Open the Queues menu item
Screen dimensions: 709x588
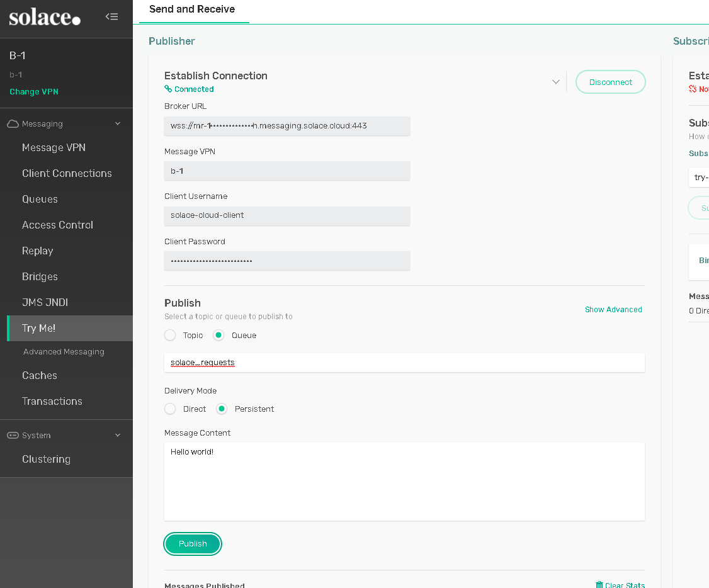40,199
